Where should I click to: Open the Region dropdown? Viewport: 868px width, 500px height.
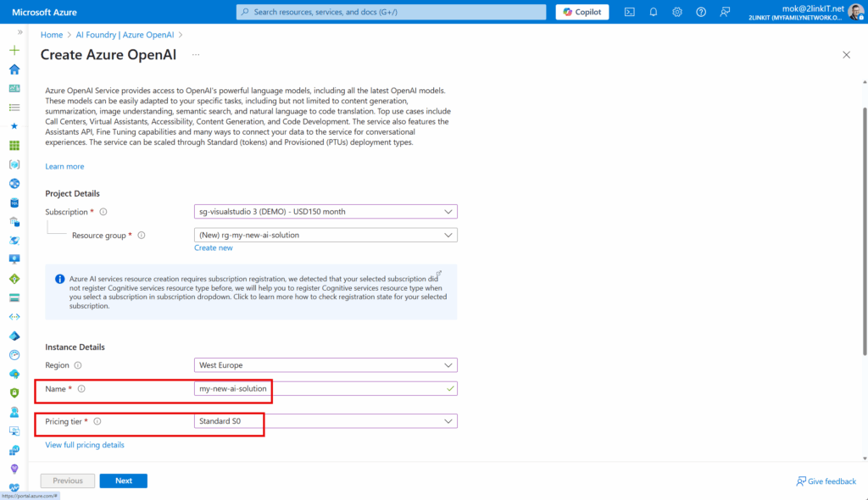click(325, 365)
